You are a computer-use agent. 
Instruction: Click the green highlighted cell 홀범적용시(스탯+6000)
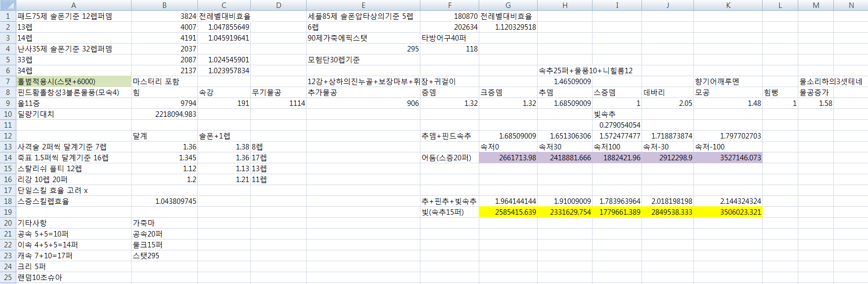74,82
